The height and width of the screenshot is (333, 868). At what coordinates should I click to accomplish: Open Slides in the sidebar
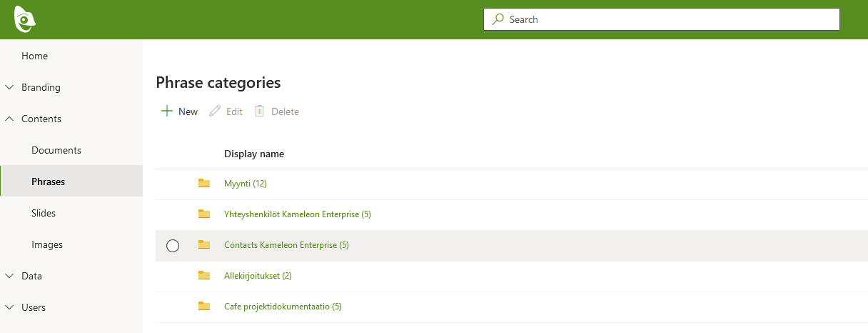44,213
